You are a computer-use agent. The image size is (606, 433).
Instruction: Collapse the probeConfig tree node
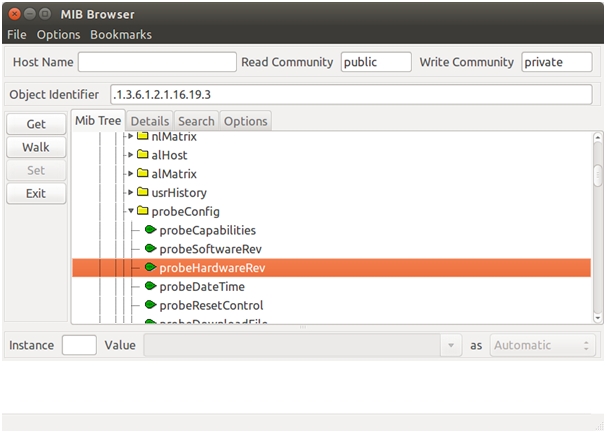click(130, 211)
